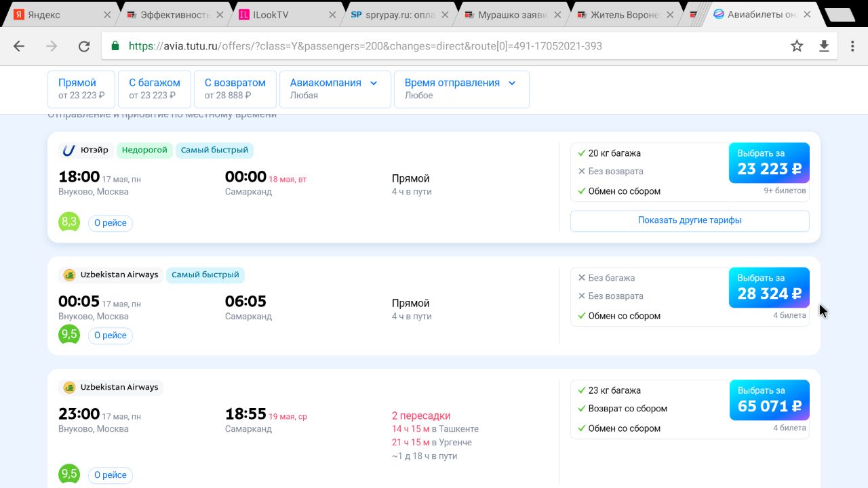Click the 8,3 rating badge for Utair flight
This screenshot has height=488, width=868.
click(x=69, y=222)
